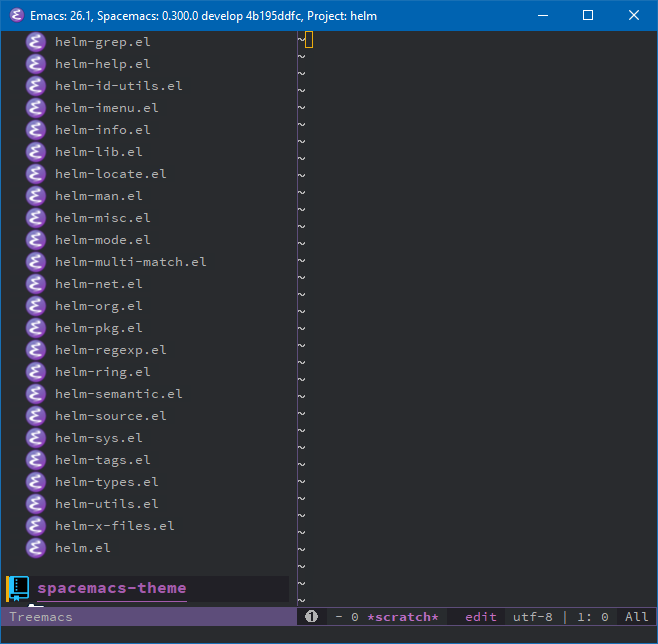The height and width of the screenshot is (644, 658).
Task: Click the icon beside helm-x-files.el
Action: click(x=36, y=526)
